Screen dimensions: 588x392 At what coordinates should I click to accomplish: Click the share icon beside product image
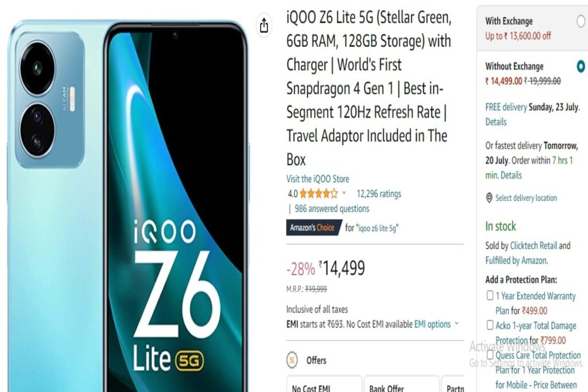click(264, 25)
